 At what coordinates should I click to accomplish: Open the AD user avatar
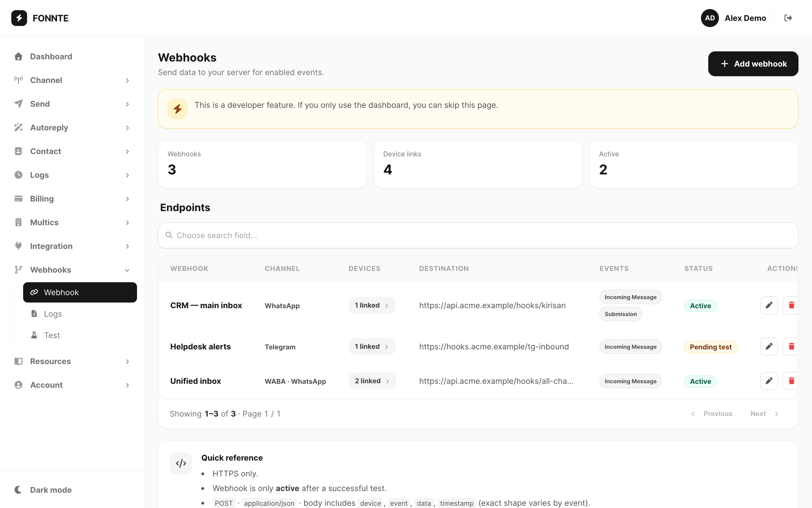point(710,18)
